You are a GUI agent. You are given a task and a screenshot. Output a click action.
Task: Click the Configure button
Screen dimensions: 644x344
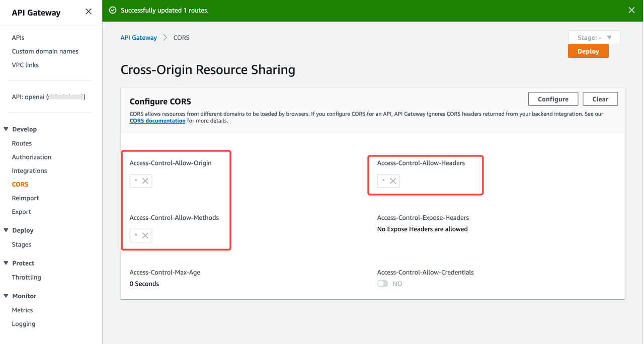(x=553, y=99)
